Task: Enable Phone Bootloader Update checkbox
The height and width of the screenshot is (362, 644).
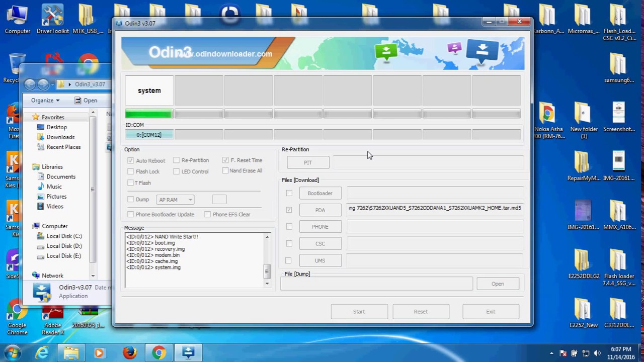Action: coord(131,214)
